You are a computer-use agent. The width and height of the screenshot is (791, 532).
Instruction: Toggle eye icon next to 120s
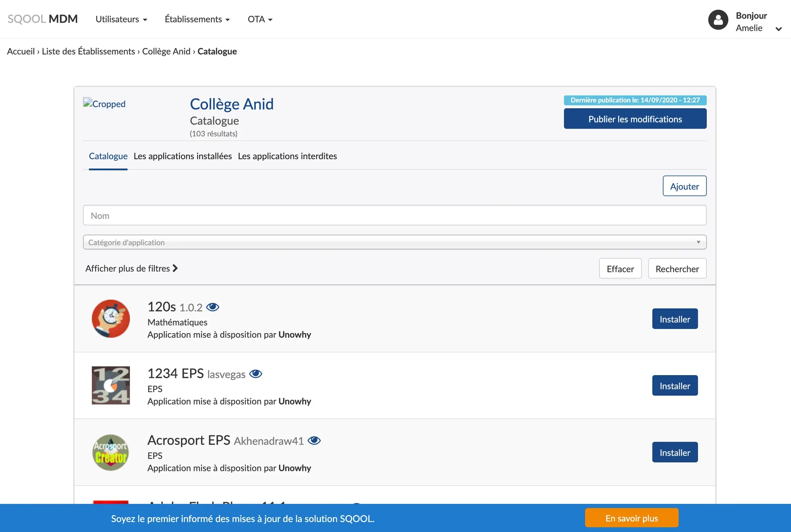212,307
